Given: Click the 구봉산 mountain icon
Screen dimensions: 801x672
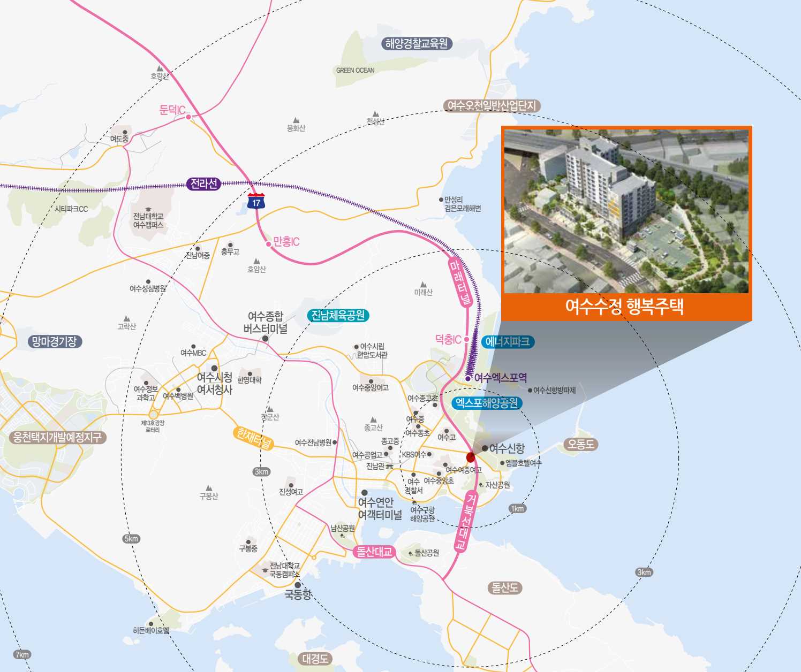Looking at the screenshot, I should [209, 488].
